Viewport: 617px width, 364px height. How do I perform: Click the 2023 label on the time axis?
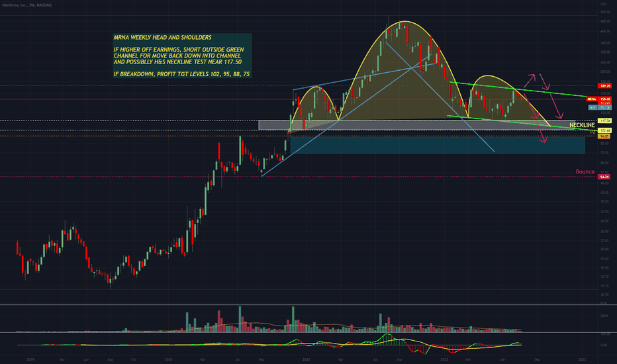pyautogui.click(x=583, y=359)
